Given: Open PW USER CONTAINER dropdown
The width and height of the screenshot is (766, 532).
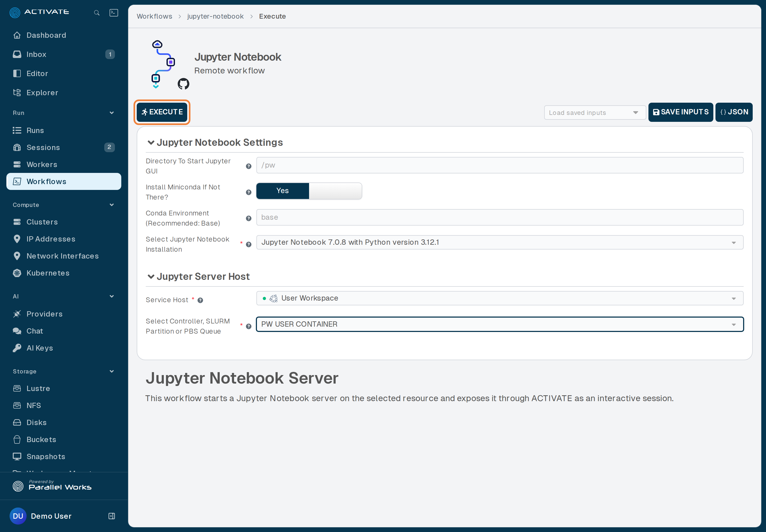Looking at the screenshot, I should click(499, 324).
